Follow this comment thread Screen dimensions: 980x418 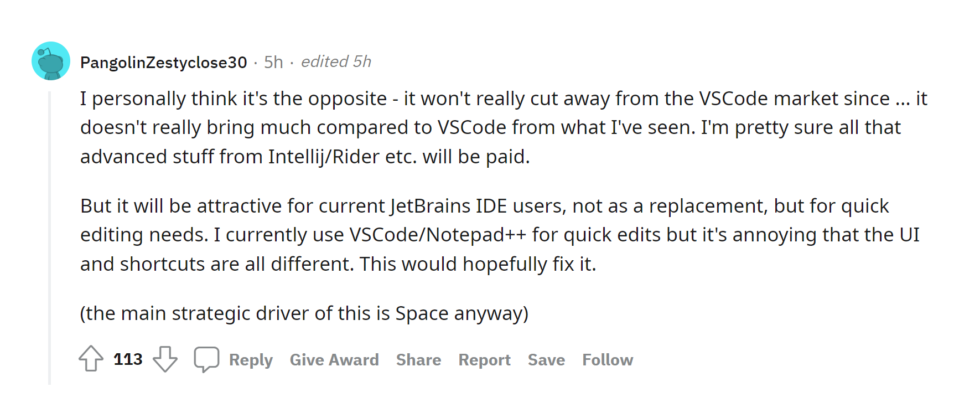point(608,360)
